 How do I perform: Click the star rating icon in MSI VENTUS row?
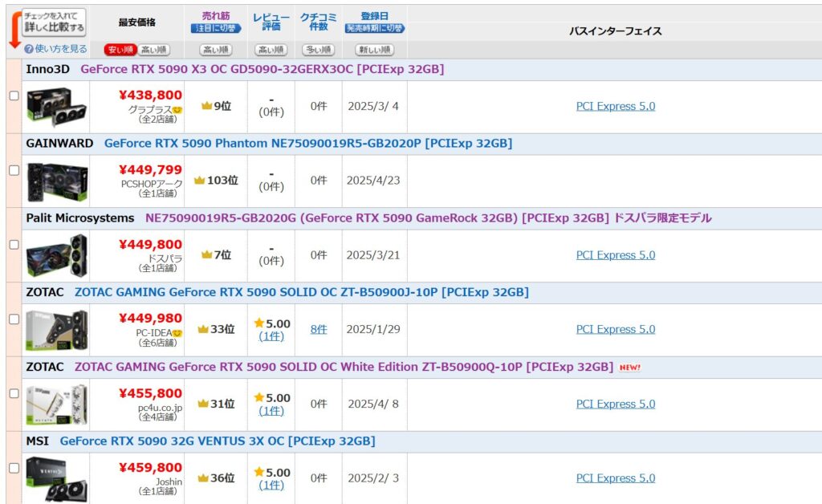(259, 472)
